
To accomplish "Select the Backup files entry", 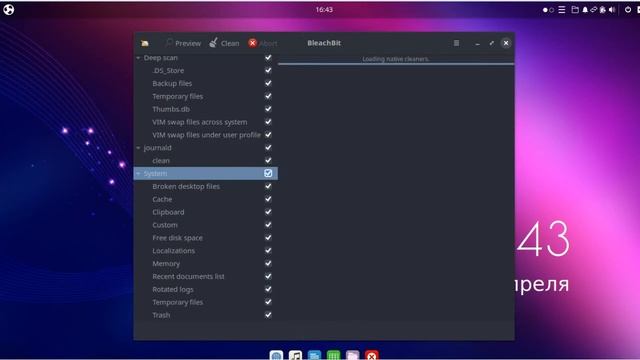I will 172,83.
